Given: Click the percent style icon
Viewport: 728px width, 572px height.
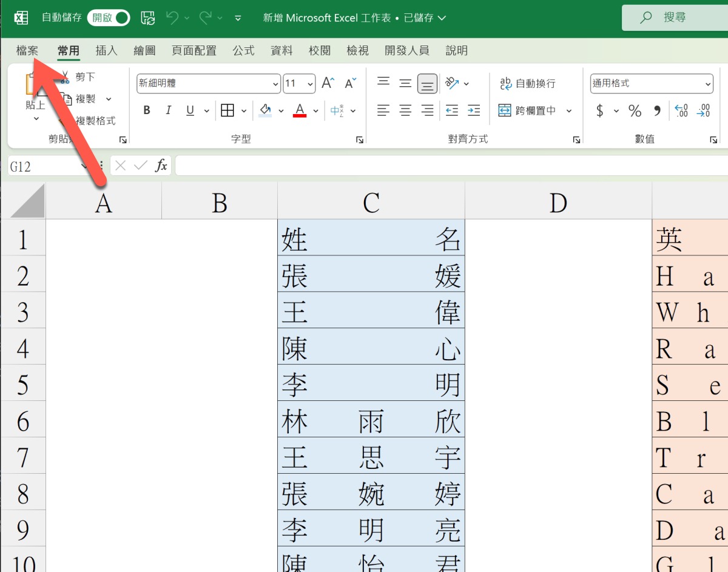Looking at the screenshot, I should pyautogui.click(x=635, y=110).
